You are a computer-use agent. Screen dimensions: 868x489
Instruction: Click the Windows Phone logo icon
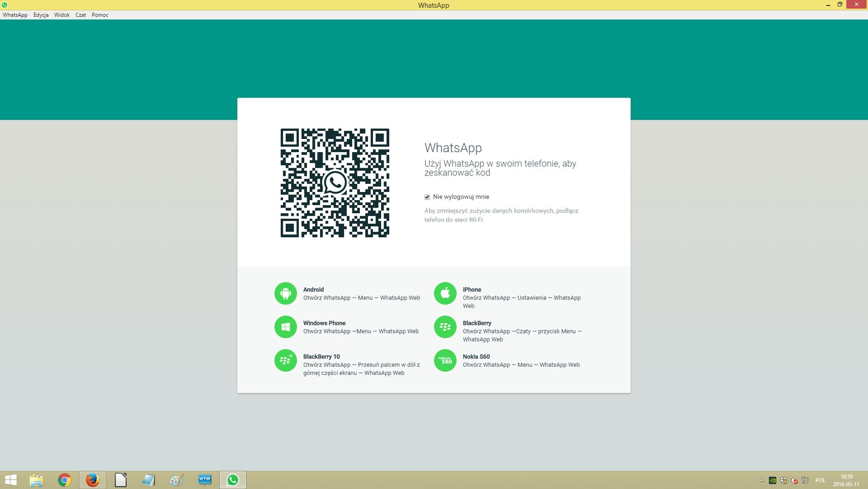pos(286,327)
